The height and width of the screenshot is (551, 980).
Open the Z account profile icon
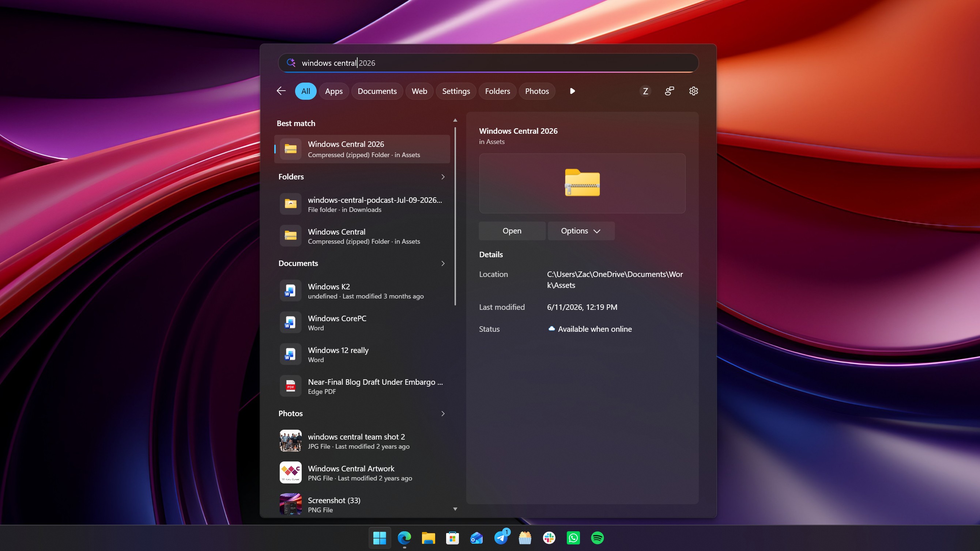pyautogui.click(x=645, y=91)
